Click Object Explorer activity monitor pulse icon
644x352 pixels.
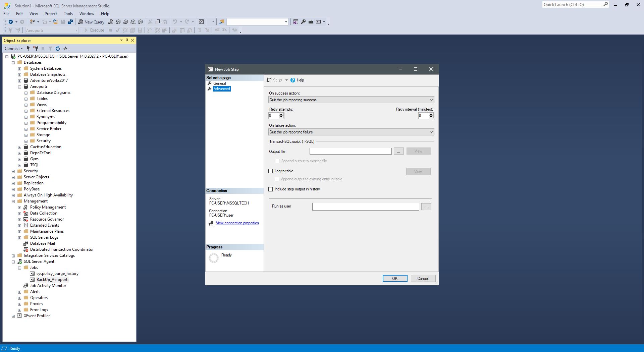65,48
